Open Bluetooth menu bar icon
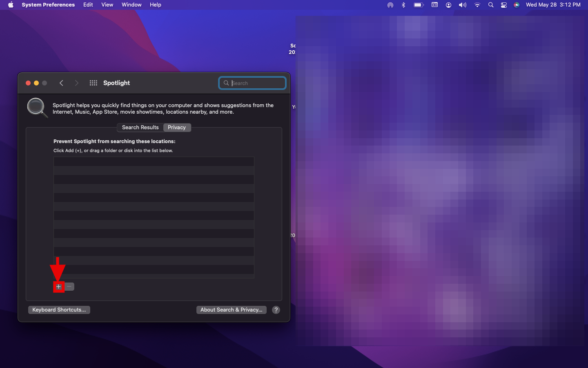This screenshot has width=588, height=368. 403,5
